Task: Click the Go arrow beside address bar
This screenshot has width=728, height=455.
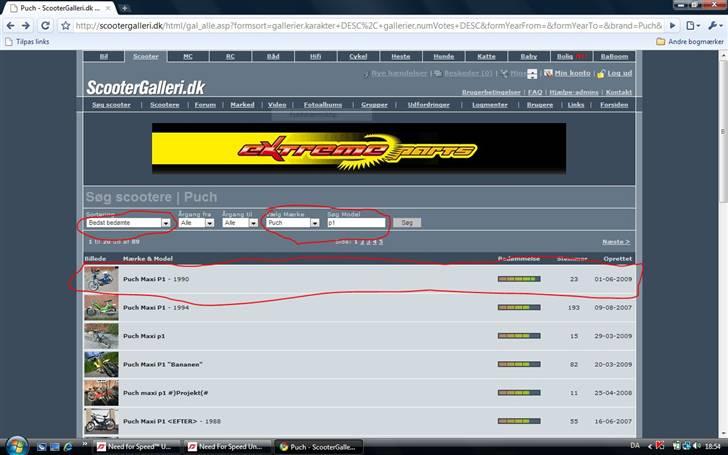Action: 672,26
